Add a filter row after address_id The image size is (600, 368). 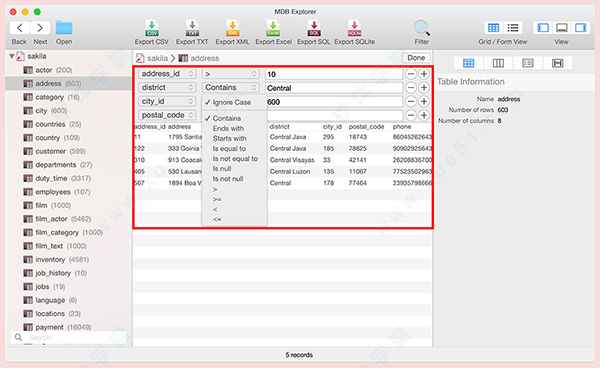(x=424, y=74)
